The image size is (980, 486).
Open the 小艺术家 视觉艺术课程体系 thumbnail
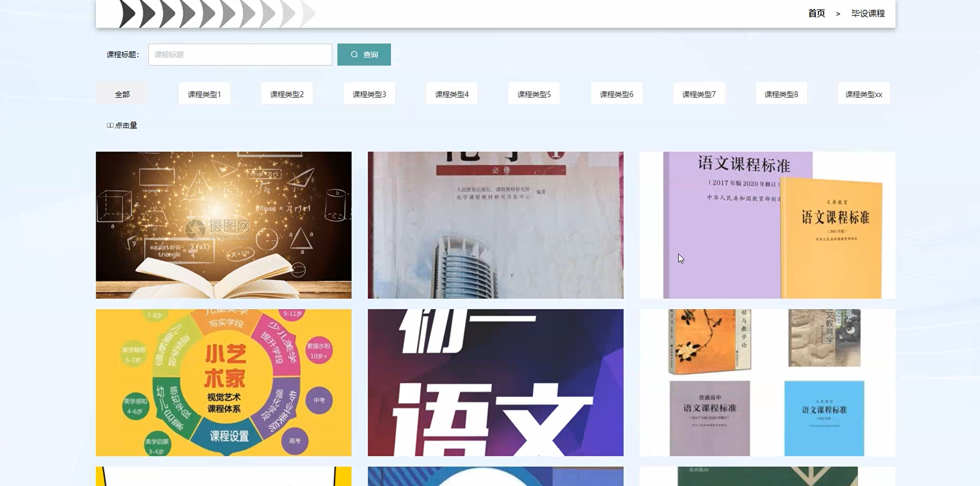point(224,383)
